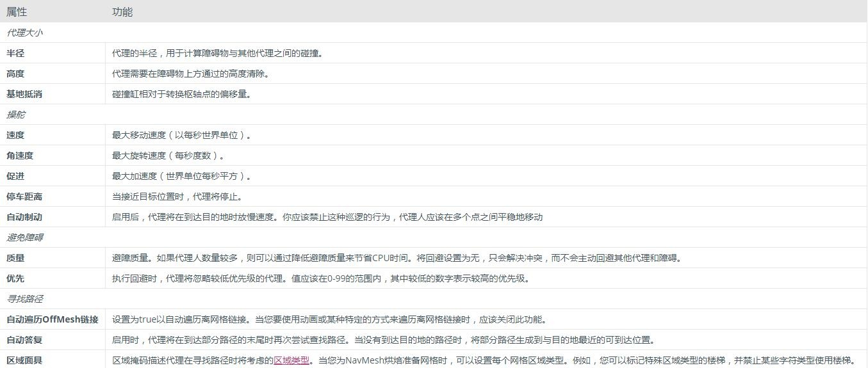
Task: Select the 自动答复 property name
Action: pos(24,340)
